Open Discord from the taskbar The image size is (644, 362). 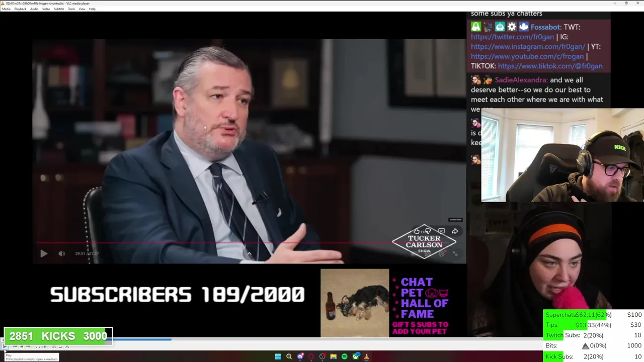[x=300, y=356]
